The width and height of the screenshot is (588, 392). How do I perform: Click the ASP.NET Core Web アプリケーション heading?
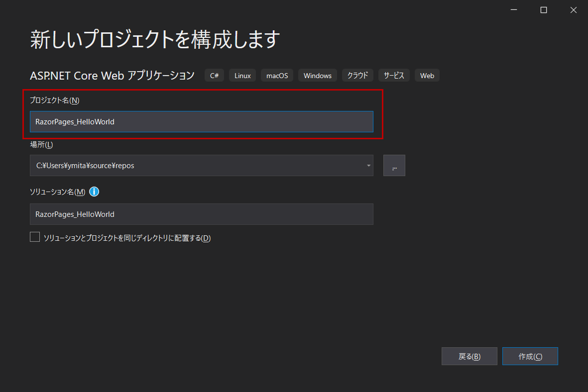(x=112, y=75)
